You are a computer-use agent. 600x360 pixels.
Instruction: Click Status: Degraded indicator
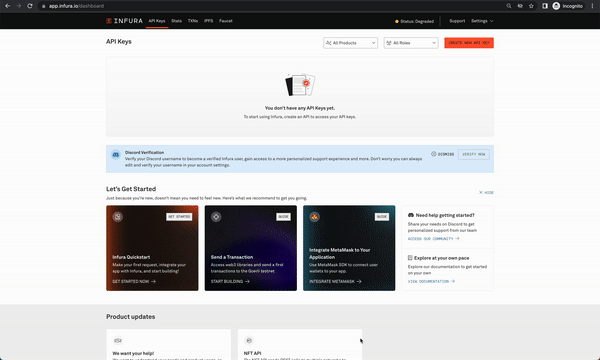coord(414,21)
